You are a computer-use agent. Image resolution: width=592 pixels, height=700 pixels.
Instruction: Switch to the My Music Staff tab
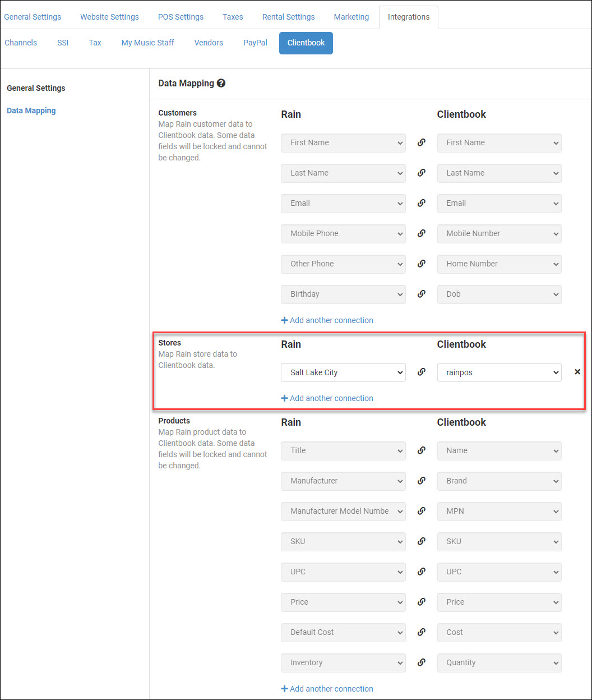[x=147, y=43]
